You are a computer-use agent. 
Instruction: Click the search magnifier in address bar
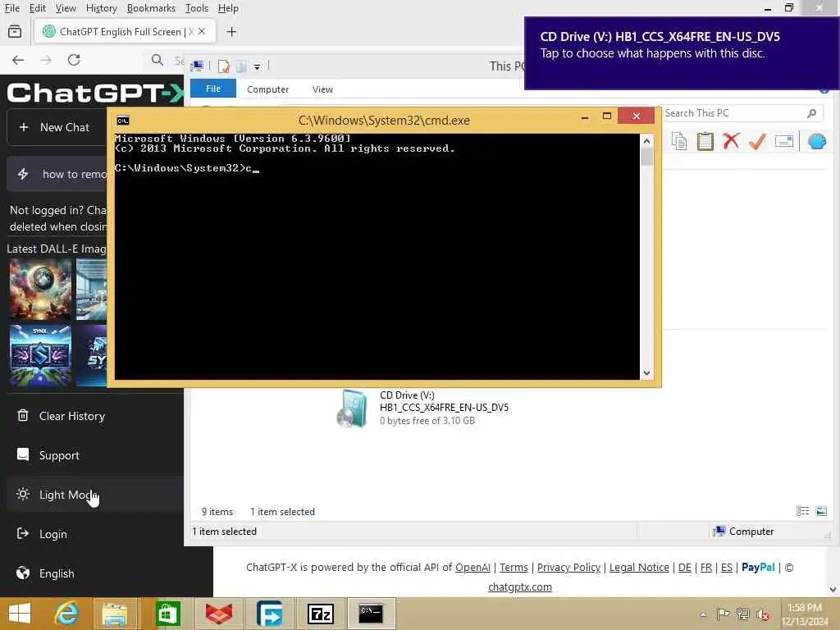pyautogui.click(x=157, y=60)
